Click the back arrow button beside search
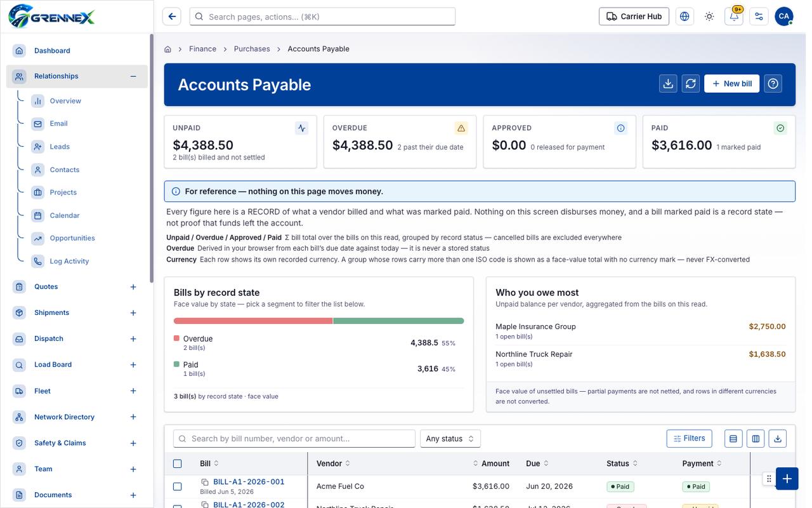Image resolution: width=812 pixels, height=508 pixels. pos(172,17)
